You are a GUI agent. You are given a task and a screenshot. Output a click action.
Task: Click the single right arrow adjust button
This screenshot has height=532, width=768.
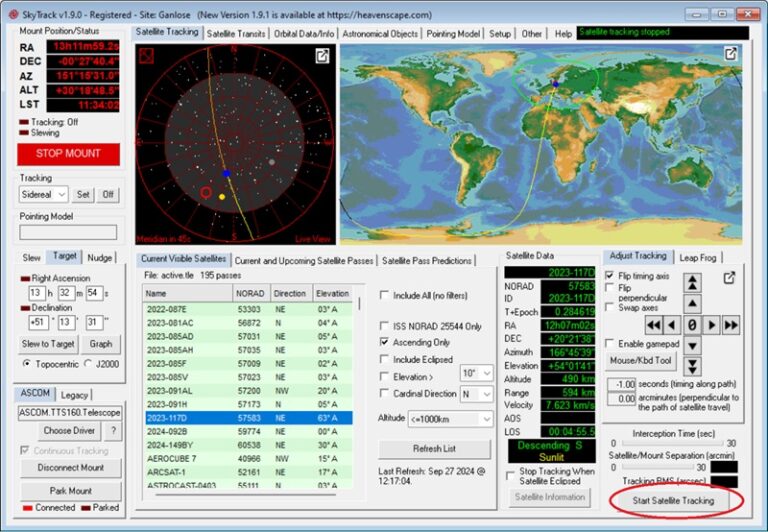tap(712, 325)
